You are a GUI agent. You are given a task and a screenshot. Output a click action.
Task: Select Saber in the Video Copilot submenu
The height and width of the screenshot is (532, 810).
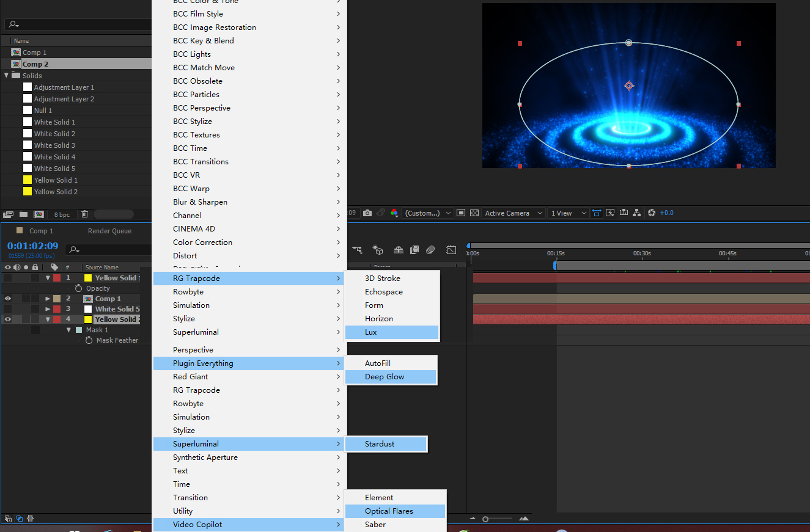(395, 525)
